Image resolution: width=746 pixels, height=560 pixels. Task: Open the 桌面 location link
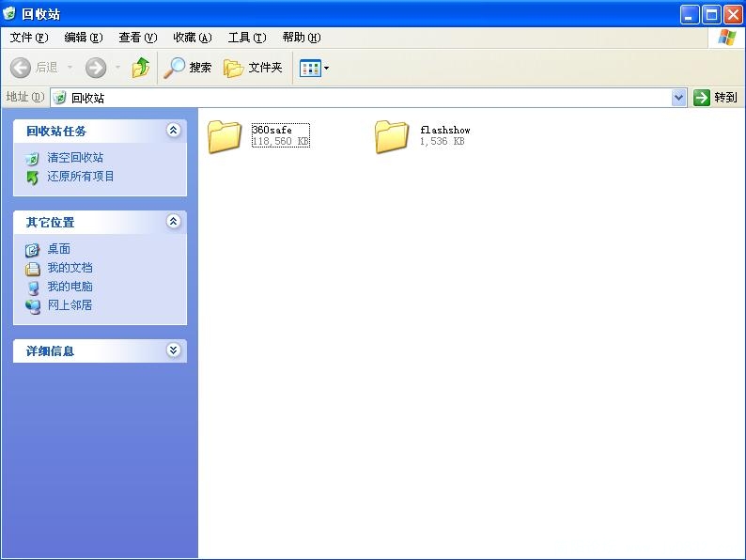pyautogui.click(x=59, y=249)
